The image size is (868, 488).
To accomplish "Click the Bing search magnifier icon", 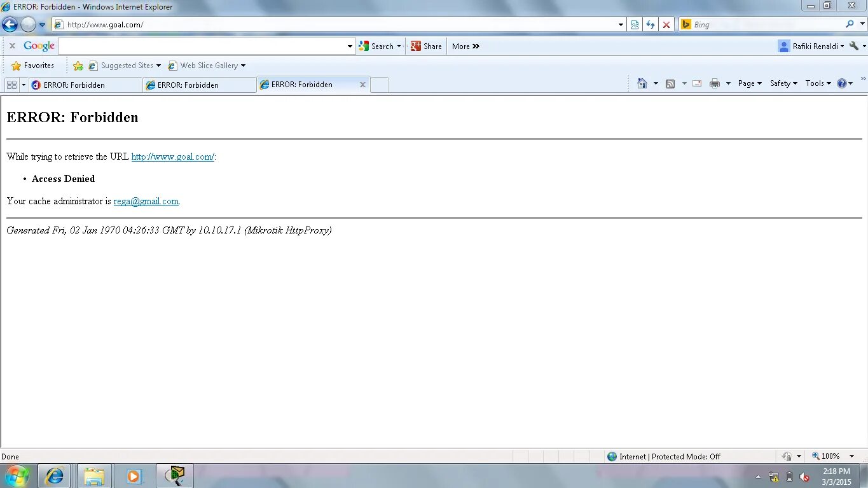I will (x=850, y=24).
